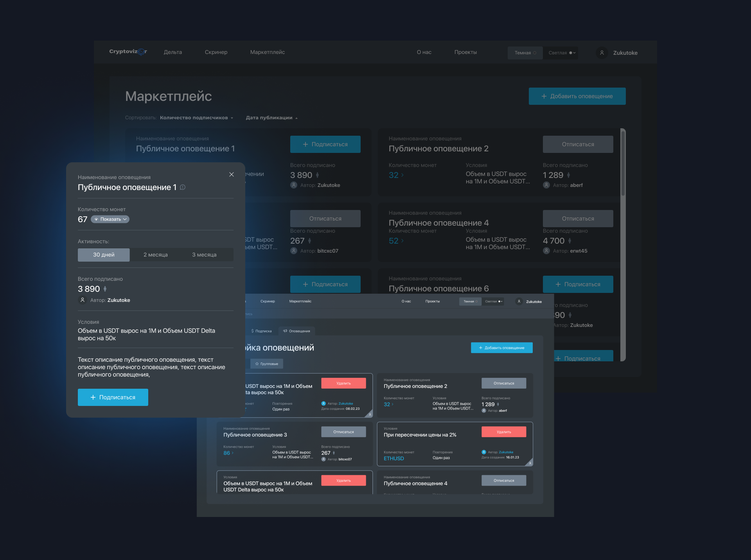Image resolution: width=751 pixels, height=560 pixels.
Task: Select the 2 месяца activity period
Action: (x=156, y=255)
